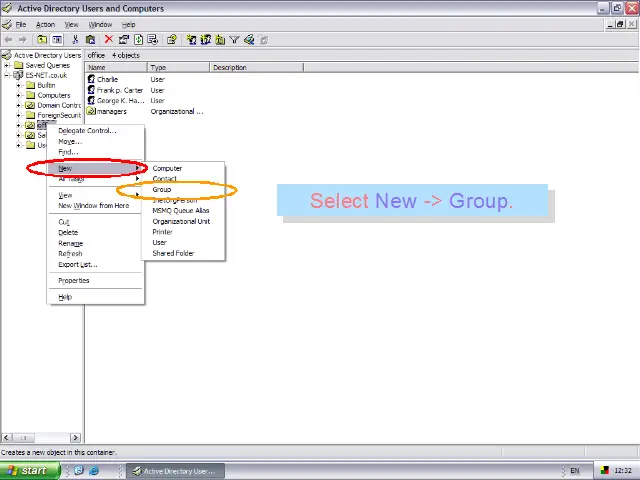Click the Help question-mark toolbar icon
Screen dimensions: 640x480
(x=171, y=40)
